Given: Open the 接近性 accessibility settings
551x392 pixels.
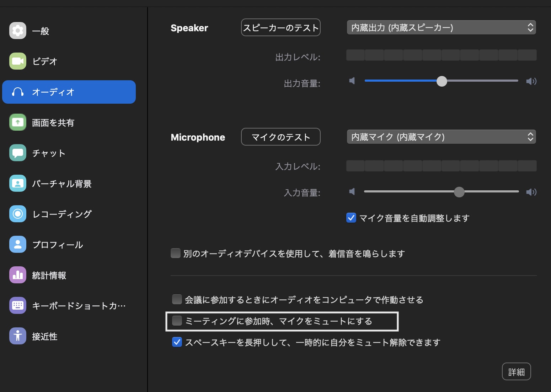Looking at the screenshot, I should [x=43, y=336].
